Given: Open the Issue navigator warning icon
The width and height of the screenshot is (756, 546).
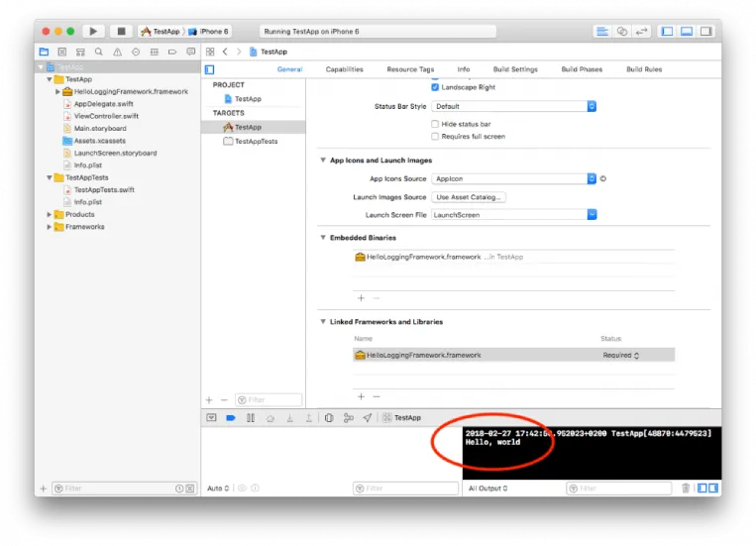Looking at the screenshot, I should [117, 52].
